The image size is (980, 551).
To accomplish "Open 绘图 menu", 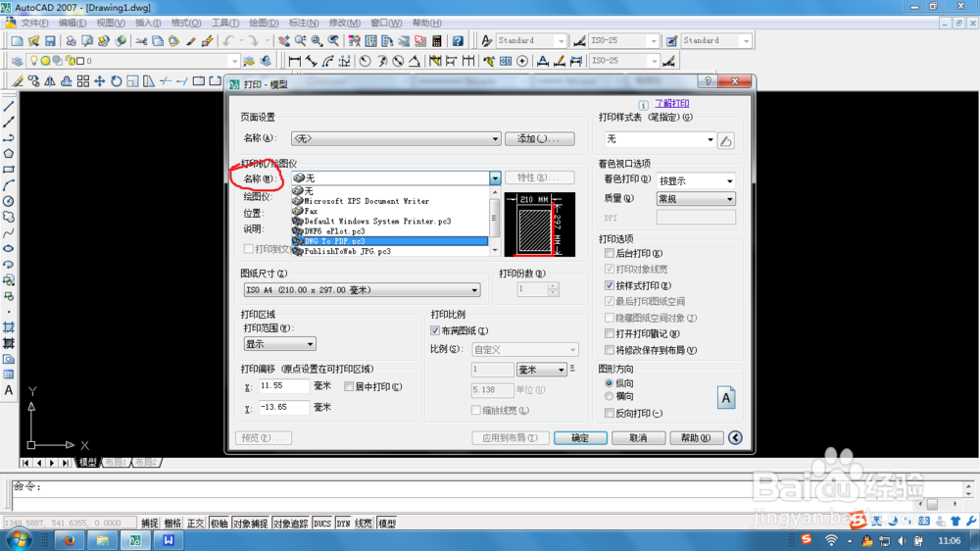I will (264, 24).
